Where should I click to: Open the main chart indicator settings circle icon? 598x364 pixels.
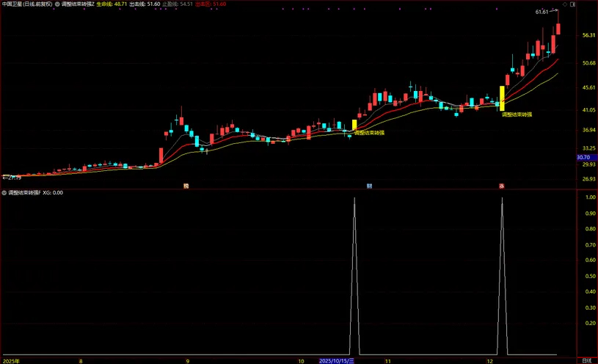click(x=57, y=4)
